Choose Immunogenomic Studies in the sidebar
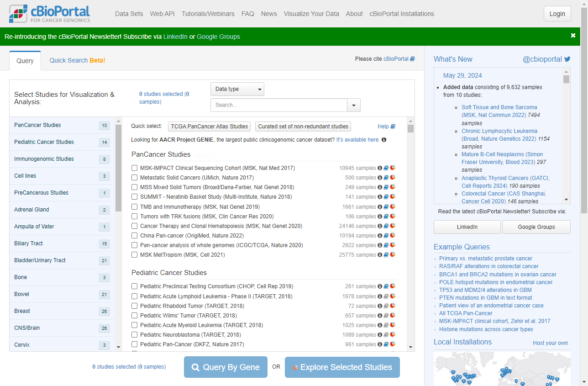The image size is (588, 386). coord(62,159)
